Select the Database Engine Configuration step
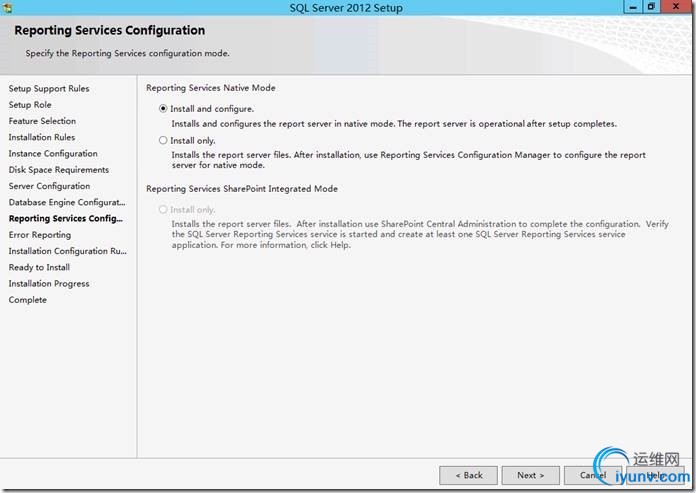This screenshot has width=696, height=493. (67, 202)
